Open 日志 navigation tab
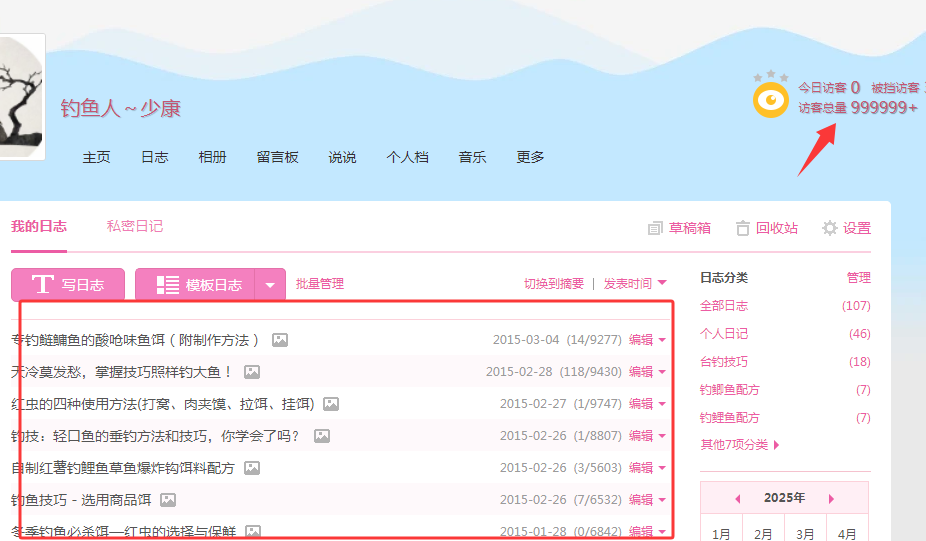The image size is (926, 541). pyautogui.click(x=155, y=157)
